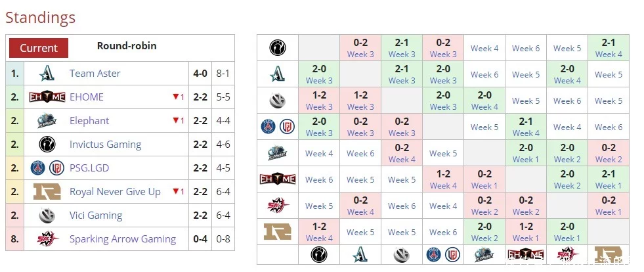This screenshot has width=644, height=272.
Task: Select the Current standings tab
Action: click(x=39, y=48)
